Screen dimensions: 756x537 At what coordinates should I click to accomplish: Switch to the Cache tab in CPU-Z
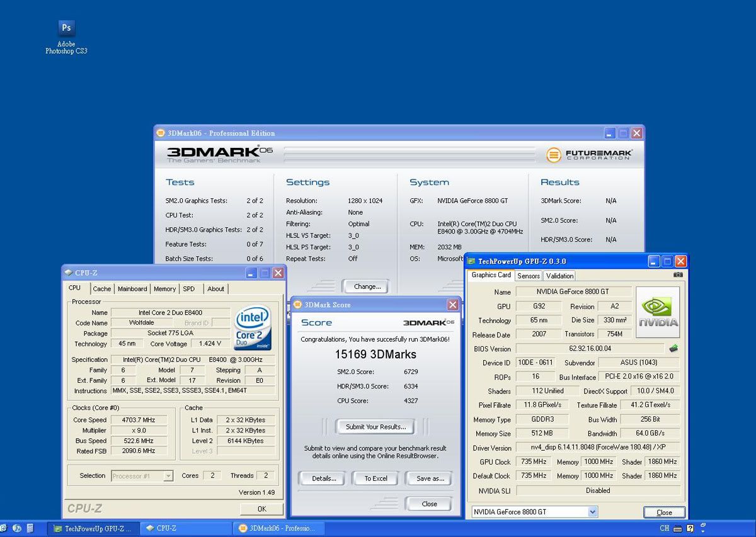pos(102,289)
